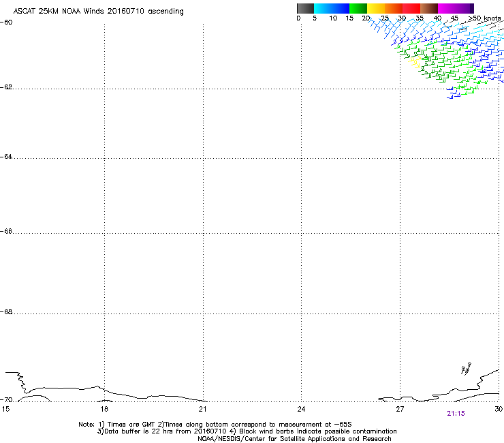Click the 'Data buffer is 22 hrs' note line
The image size is (504, 443).
pos(247,431)
